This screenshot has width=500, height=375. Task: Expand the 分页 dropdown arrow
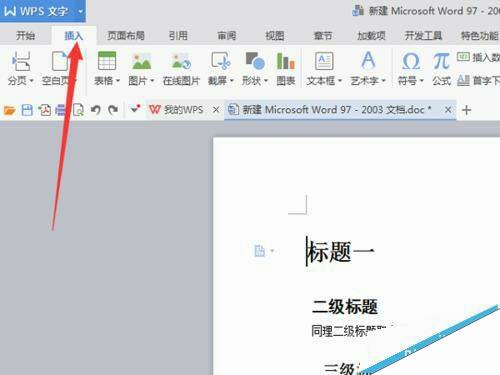(x=32, y=81)
